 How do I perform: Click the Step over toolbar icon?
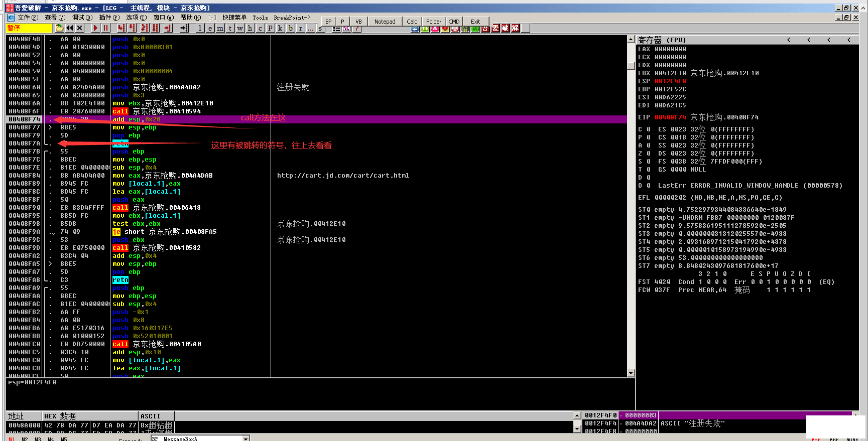pos(132,28)
